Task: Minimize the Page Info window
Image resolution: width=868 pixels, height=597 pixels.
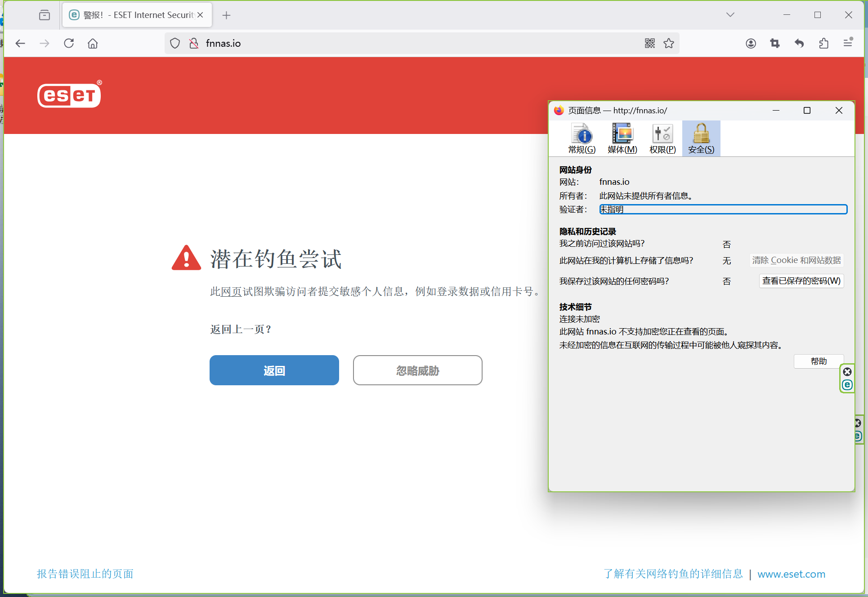Action: click(x=776, y=110)
